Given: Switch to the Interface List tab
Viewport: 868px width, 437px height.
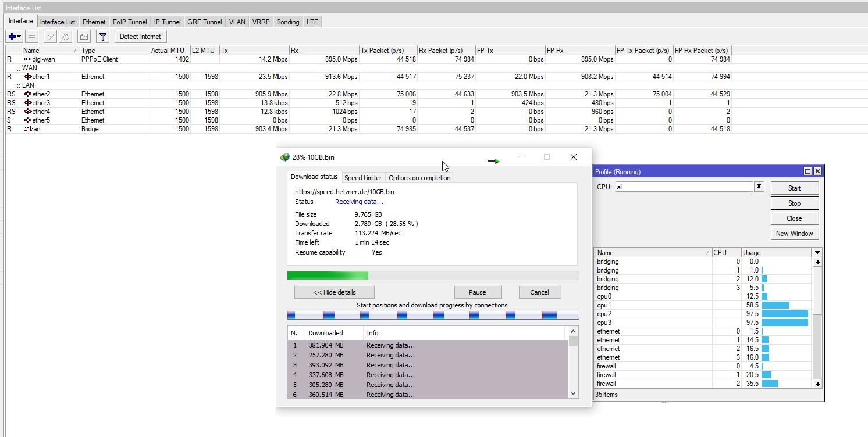Looking at the screenshot, I should [x=58, y=22].
